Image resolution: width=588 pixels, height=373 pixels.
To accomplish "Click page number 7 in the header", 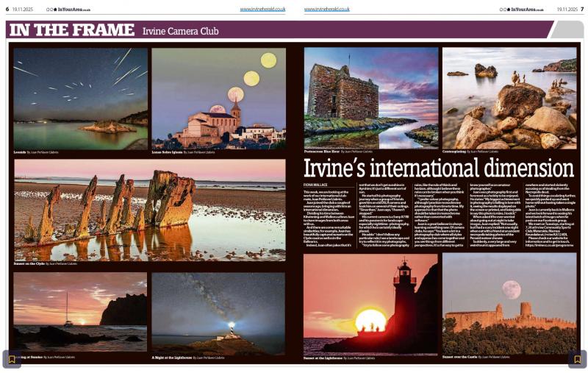I will (x=581, y=10).
